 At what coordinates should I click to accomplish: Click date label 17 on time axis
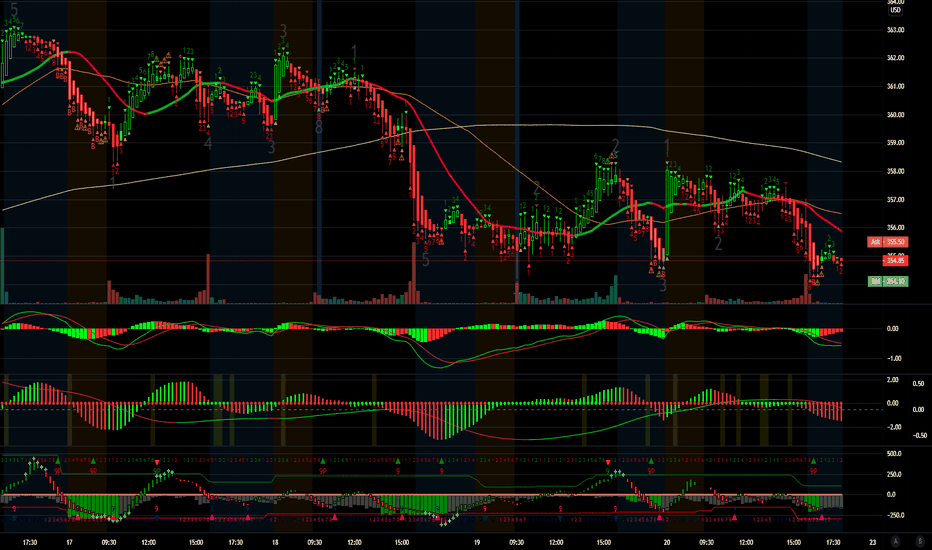coord(70,542)
